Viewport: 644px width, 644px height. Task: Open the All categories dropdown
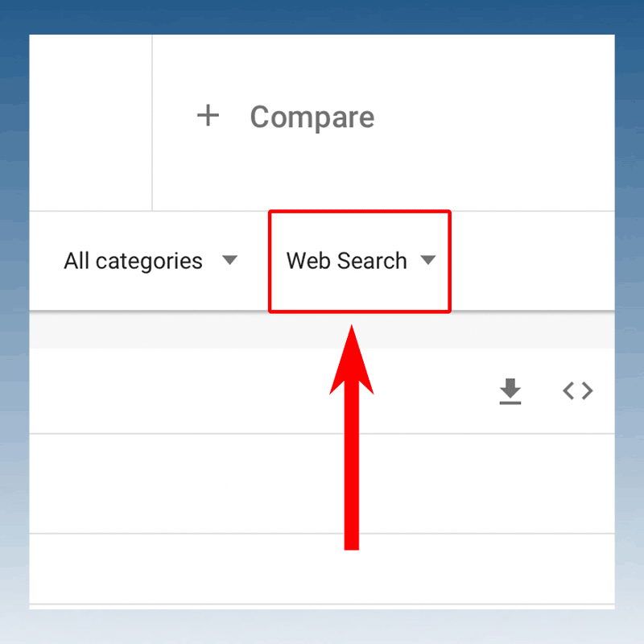[x=151, y=261]
